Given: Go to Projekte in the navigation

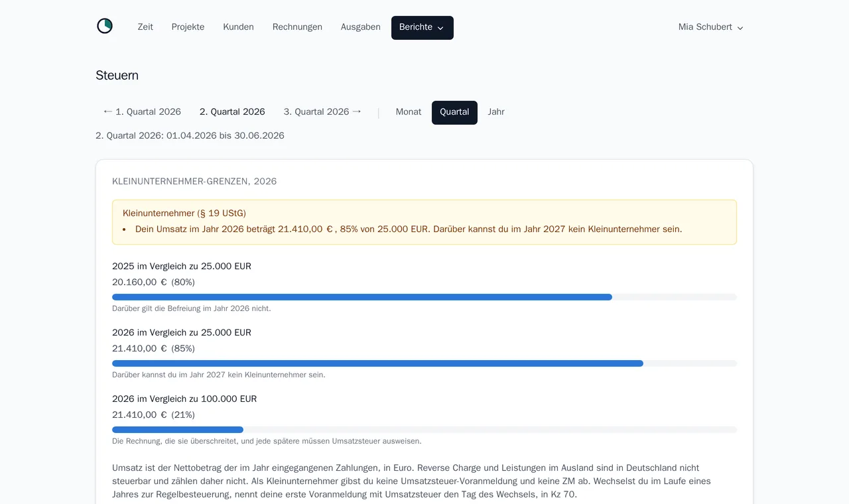Looking at the screenshot, I should 188,27.
